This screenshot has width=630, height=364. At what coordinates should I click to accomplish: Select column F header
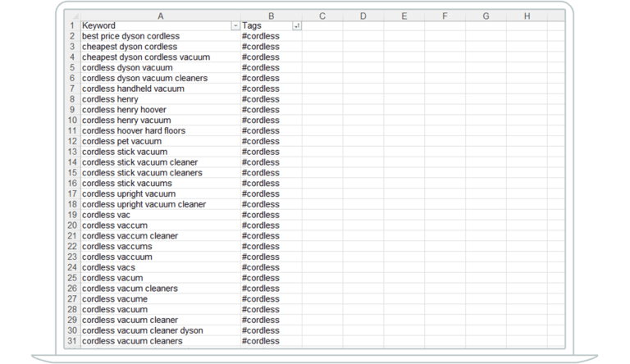click(x=445, y=16)
